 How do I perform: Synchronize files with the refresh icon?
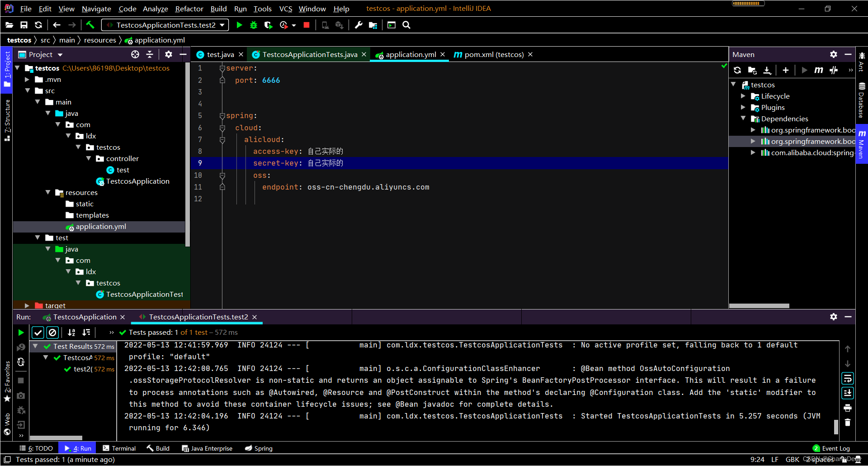click(x=38, y=25)
